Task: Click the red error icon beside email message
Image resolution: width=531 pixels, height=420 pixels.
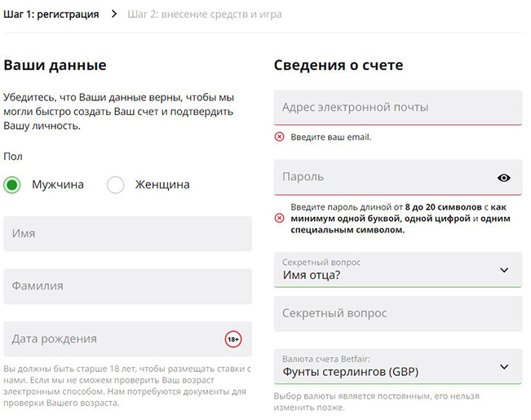Action: pos(280,137)
